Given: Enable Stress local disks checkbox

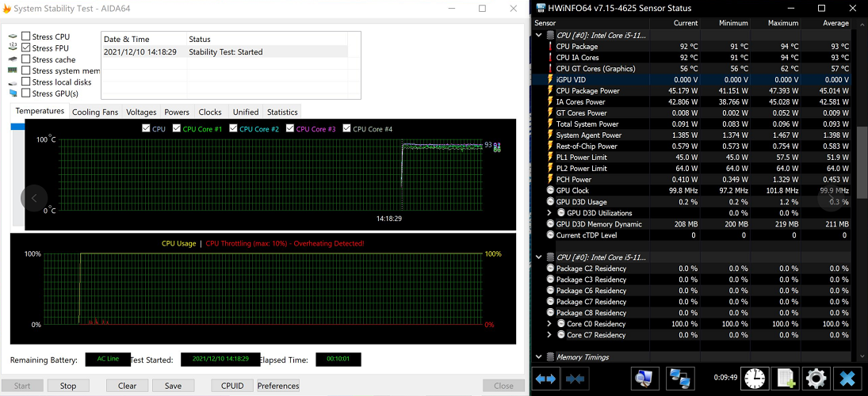Looking at the screenshot, I should click(x=25, y=82).
